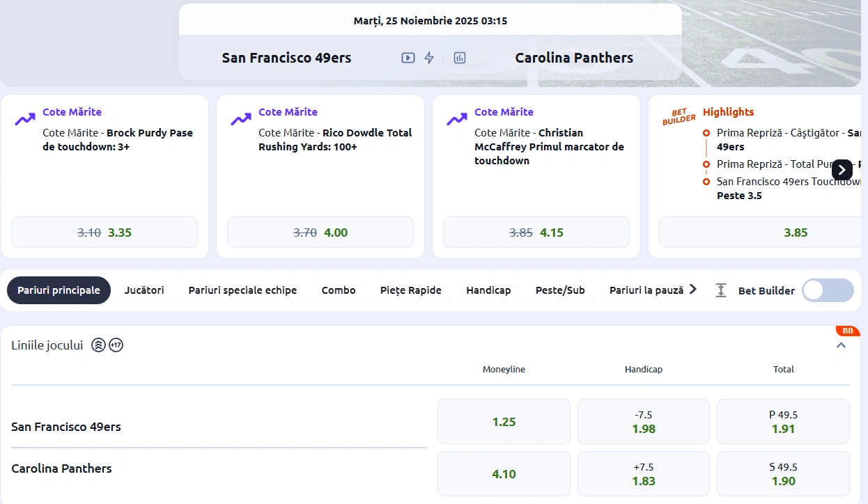Open the match statistics bar-chart icon
The image size is (868, 504).
[x=460, y=58]
